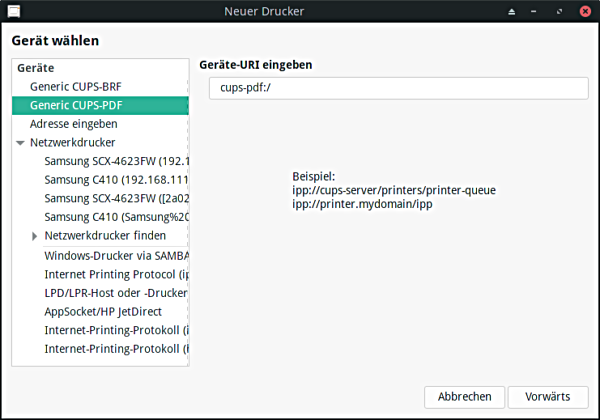
Task: Select Samsung C410 (192.168.111 printer
Action: (x=116, y=180)
